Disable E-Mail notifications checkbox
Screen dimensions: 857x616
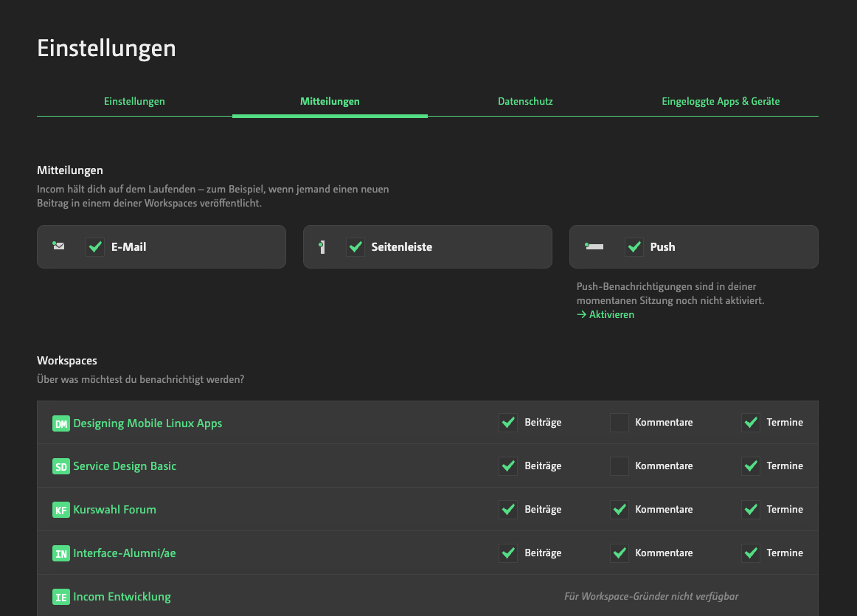coord(95,247)
